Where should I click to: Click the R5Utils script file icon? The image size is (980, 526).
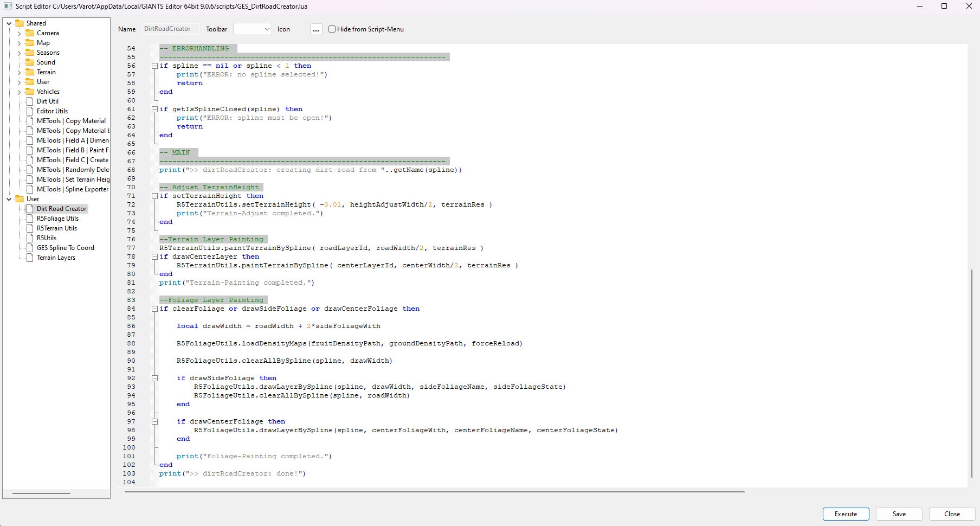30,238
